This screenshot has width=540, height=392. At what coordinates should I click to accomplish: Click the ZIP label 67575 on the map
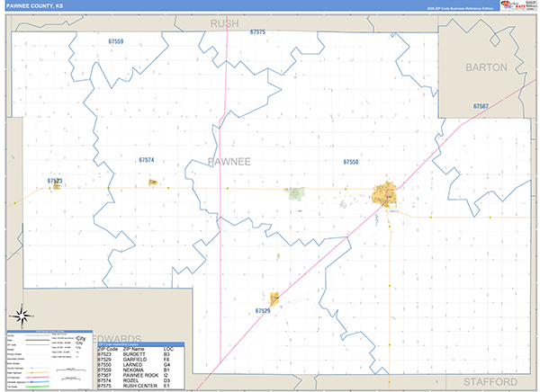[x=257, y=32]
